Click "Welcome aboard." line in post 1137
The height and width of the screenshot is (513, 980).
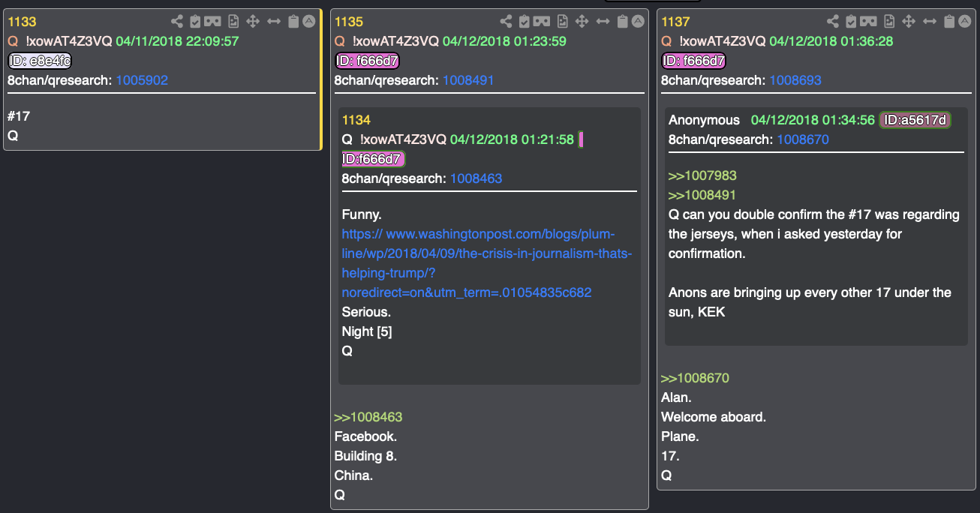click(714, 417)
